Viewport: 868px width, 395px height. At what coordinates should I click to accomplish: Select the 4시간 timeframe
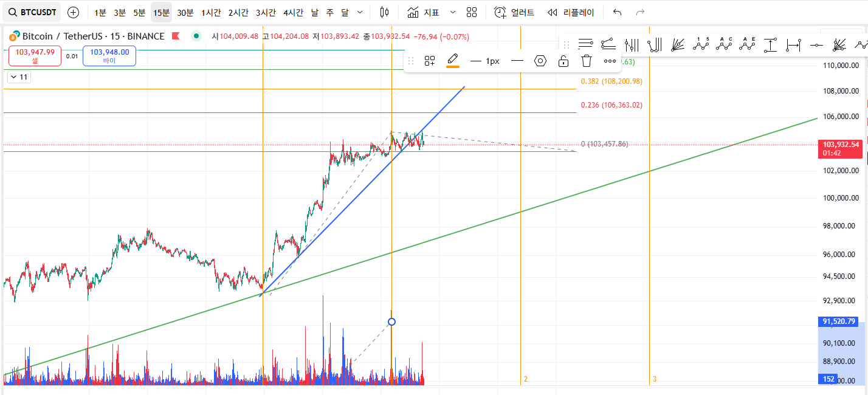[x=293, y=12]
